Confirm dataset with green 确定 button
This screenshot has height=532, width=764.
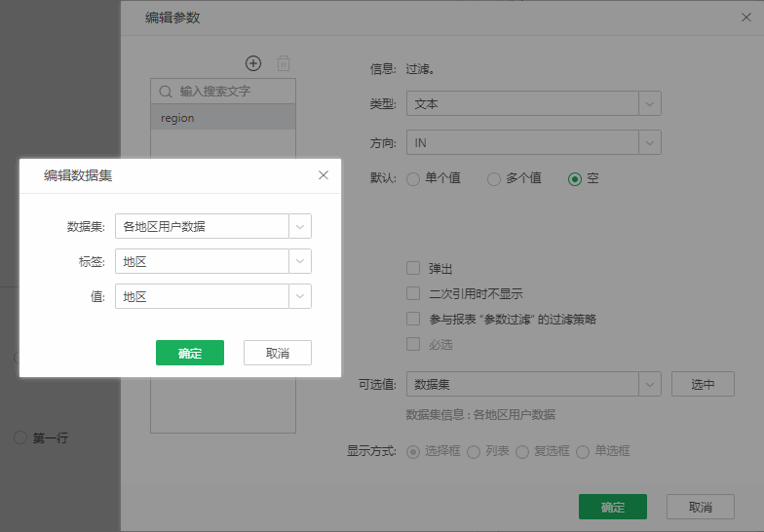click(x=190, y=353)
